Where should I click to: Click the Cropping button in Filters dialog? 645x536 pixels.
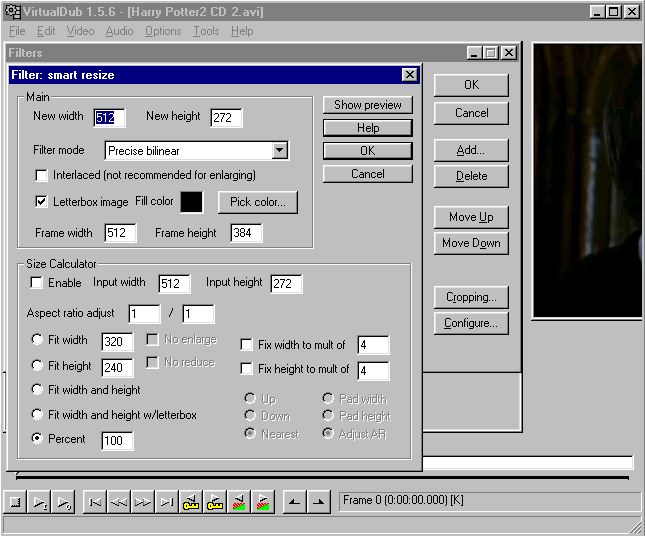click(x=471, y=297)
